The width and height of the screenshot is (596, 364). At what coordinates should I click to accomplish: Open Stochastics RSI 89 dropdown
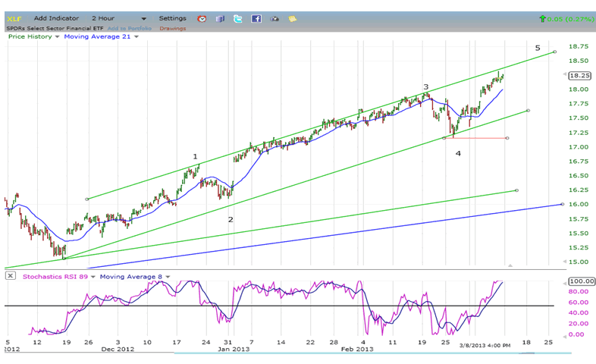(x=91, y=276)
